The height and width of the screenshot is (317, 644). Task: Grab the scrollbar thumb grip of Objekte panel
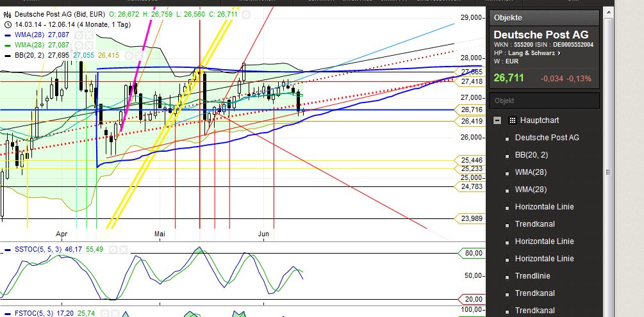[609, 172]
